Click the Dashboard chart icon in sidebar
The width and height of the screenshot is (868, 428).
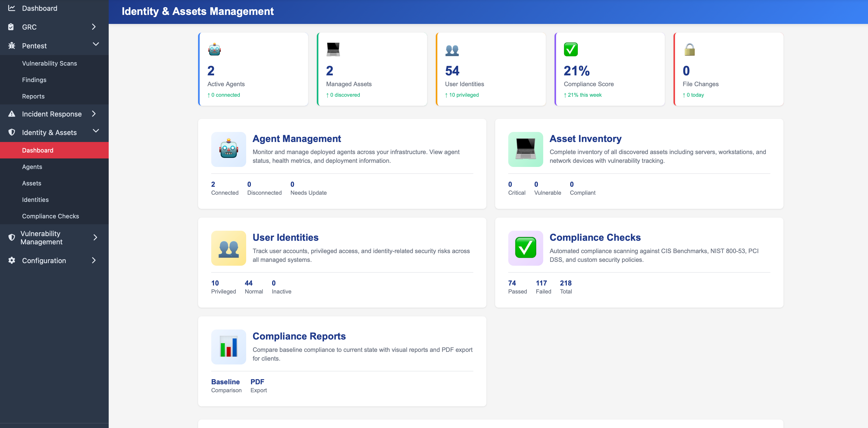pos(12,8)
